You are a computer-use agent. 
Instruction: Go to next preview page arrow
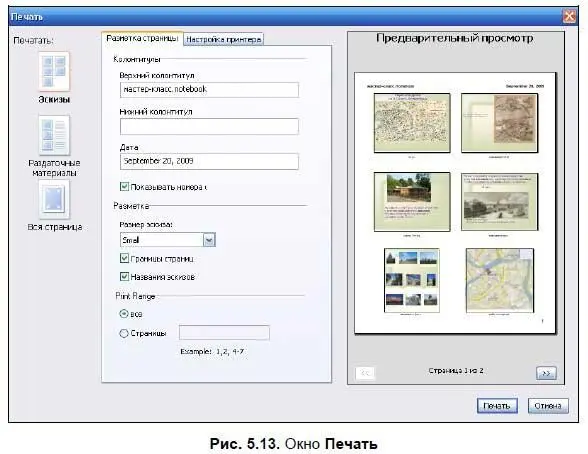546,373
